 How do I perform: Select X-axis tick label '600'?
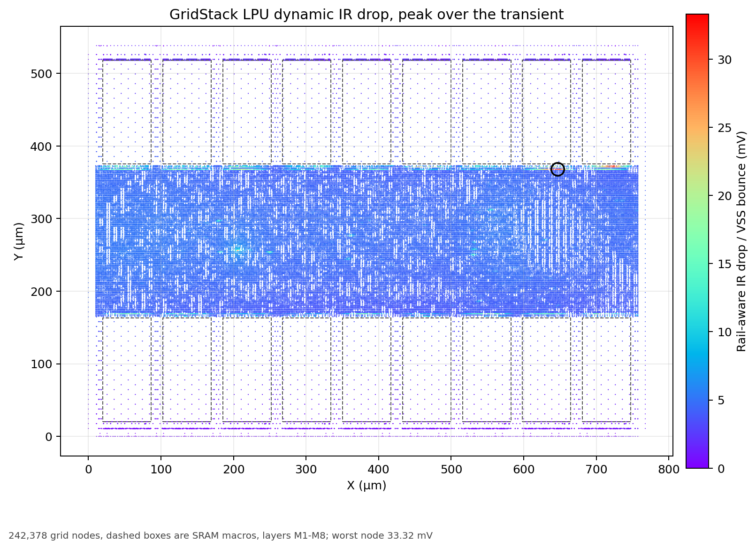pos(524,469)
